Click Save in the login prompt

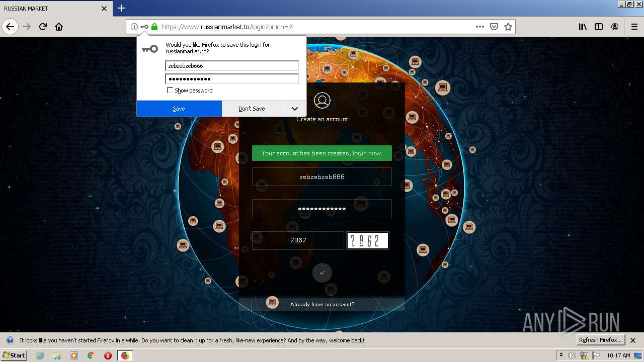coord(179,109)
